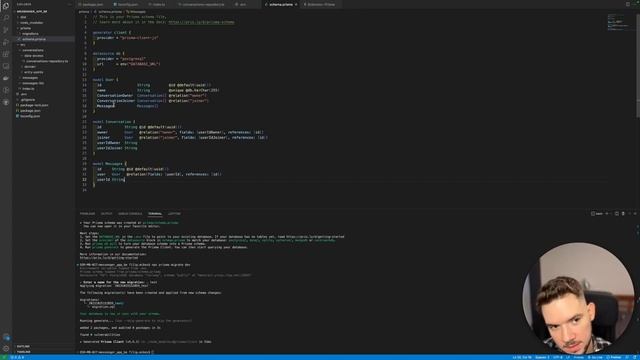Screen dimensions: 640x360
Task: Click line and column indicator in status bar
Action: [522, 358]
